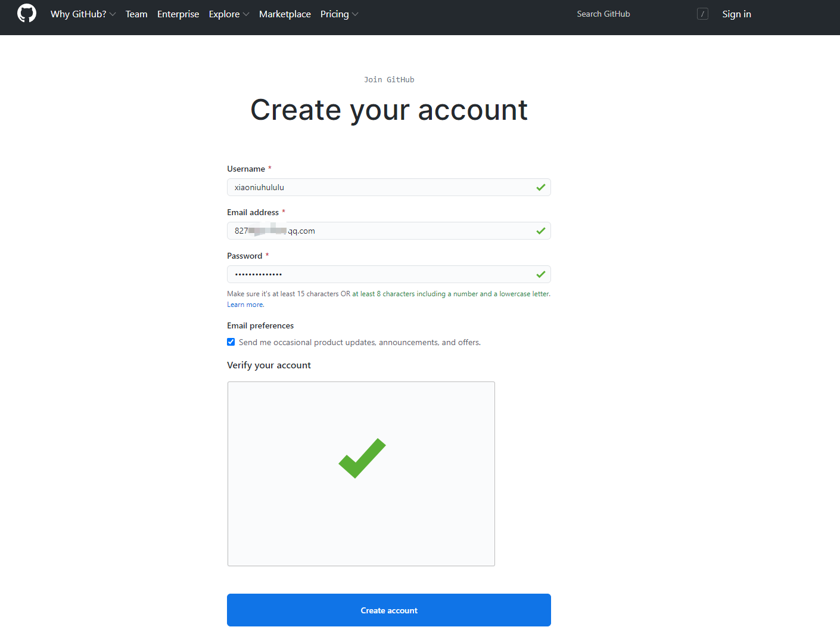840x633 pixels.
Task: Click the green checkmark in Email field
Action: (541, 231)
